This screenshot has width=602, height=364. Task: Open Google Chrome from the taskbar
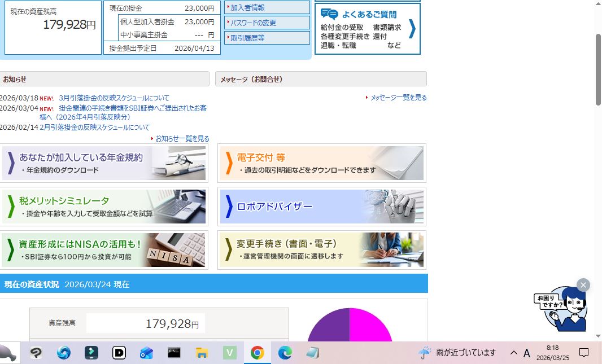pos(257,353)
